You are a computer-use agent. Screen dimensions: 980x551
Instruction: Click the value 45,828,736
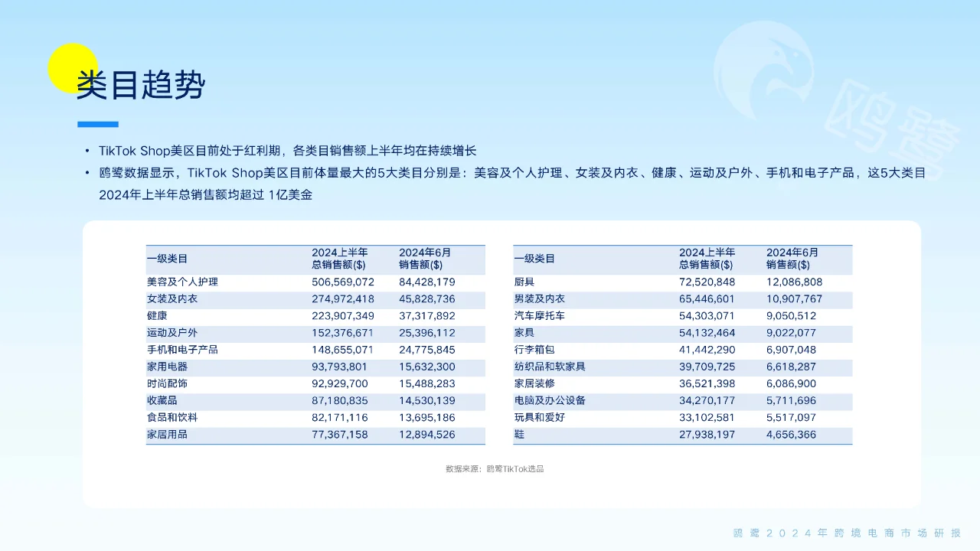coord(427,299)
